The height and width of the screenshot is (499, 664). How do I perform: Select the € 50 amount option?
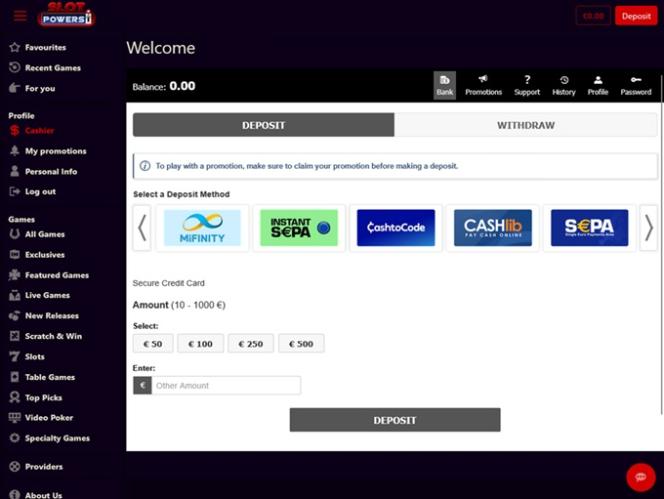[x=152, y=344]
